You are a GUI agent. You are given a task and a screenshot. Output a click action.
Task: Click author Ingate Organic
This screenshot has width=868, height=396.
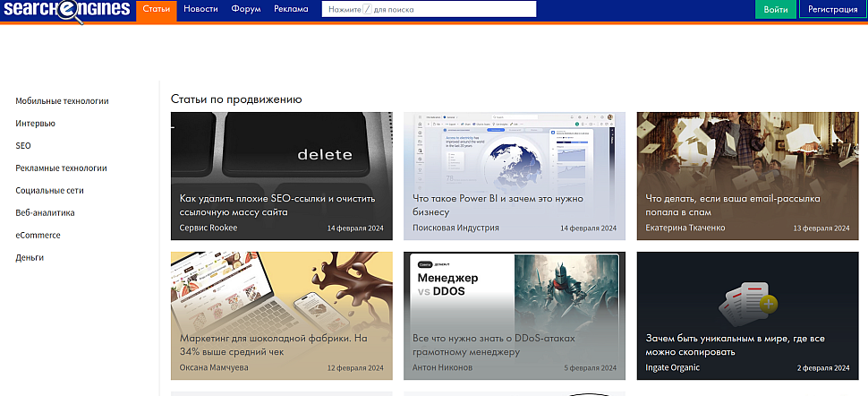[673, 367]
